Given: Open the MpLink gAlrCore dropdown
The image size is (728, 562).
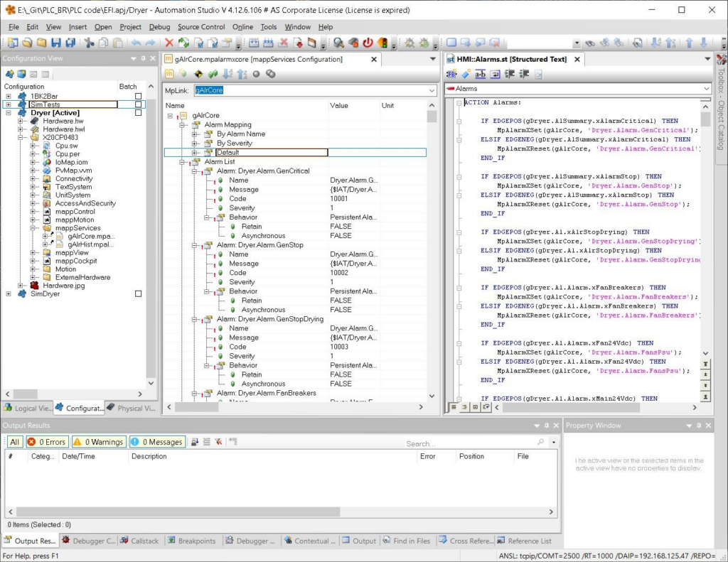Looking at the screenshot, I should click(432, 90).
